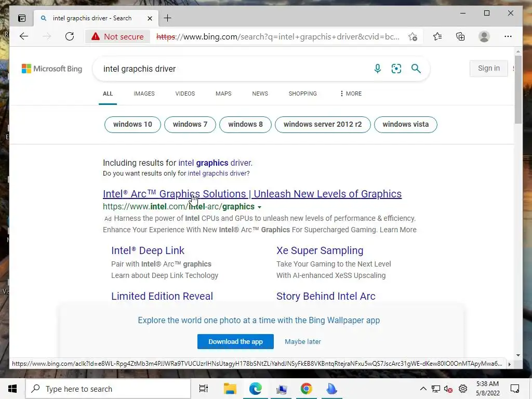Expand the intel.com URL dropdown arrow
Viewport: 532px width, 399px height.
click(260, 207)
